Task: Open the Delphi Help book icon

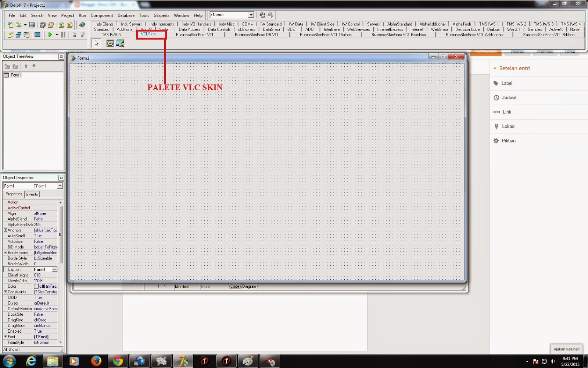Action: [x=82, y=25]
